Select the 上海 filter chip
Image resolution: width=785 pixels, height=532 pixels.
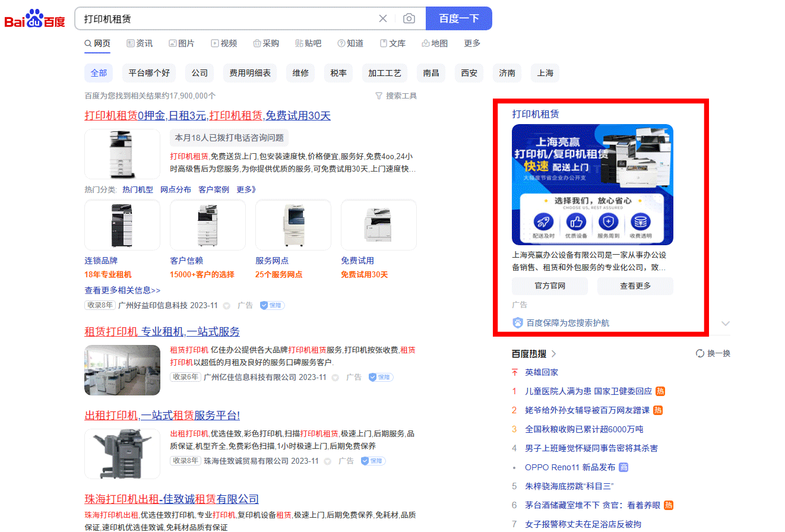(x=545, y=73)
